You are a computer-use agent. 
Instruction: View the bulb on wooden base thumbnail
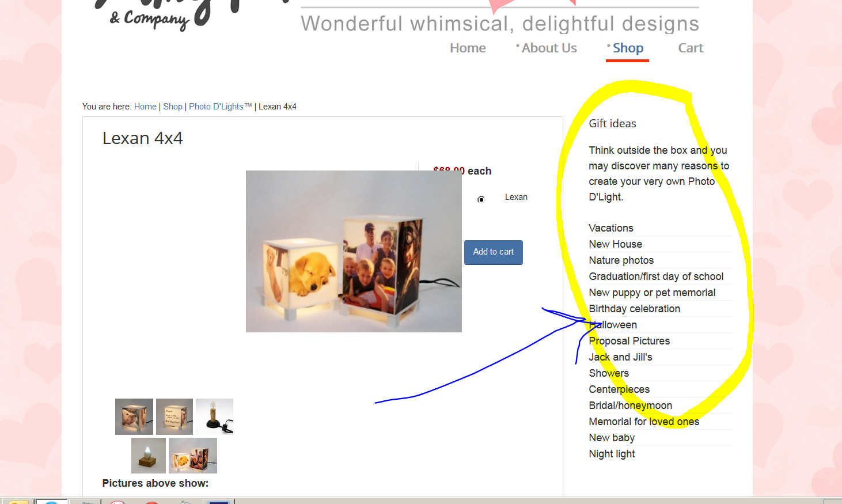coord(149,455)
